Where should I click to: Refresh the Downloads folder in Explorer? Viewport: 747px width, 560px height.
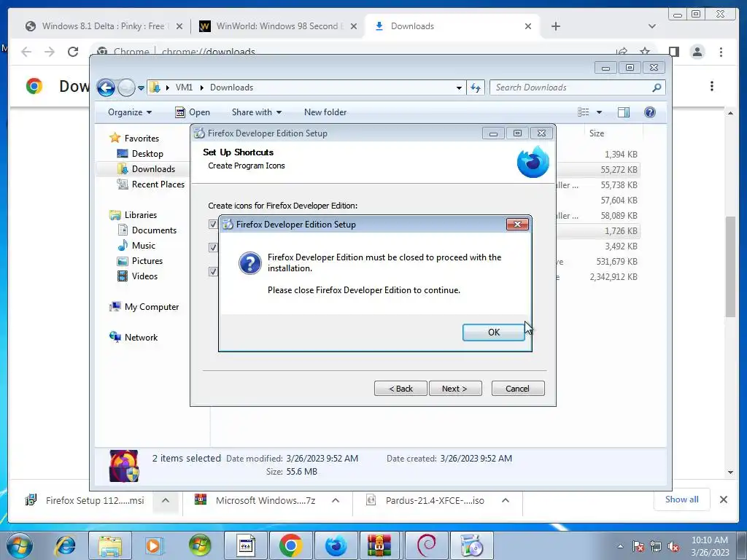coord(476,87)
